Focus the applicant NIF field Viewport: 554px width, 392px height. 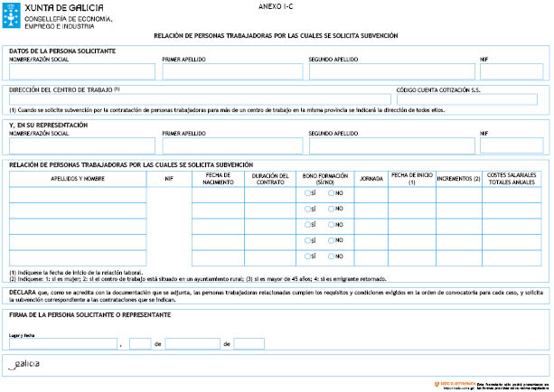[x=511, y=71]
